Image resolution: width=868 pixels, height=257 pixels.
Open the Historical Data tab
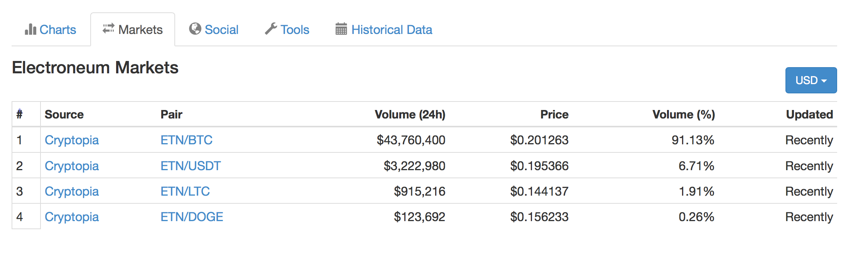pyautogui.click(x=392, y=30)
